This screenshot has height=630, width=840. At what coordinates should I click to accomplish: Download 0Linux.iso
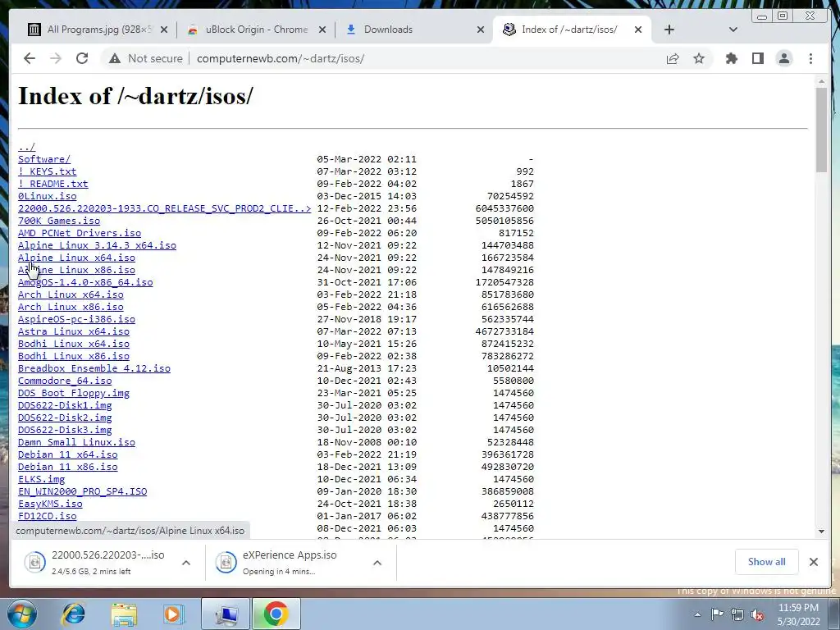(47, 196)
